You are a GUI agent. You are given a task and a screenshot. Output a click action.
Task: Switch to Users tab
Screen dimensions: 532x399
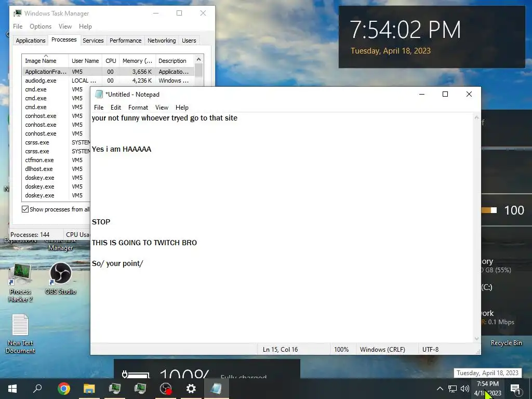coord(189,41)
